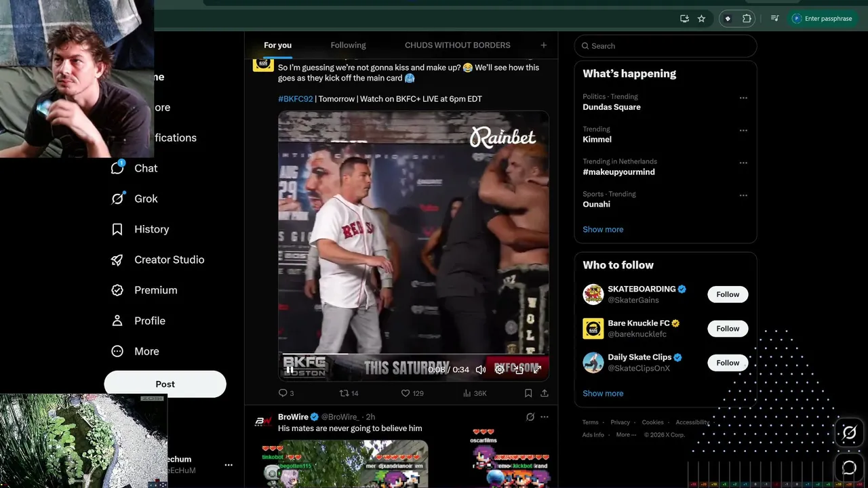Follow Daily Skate Clips
The height and width of the screenshot is (488, 868).
click(728, 363)
